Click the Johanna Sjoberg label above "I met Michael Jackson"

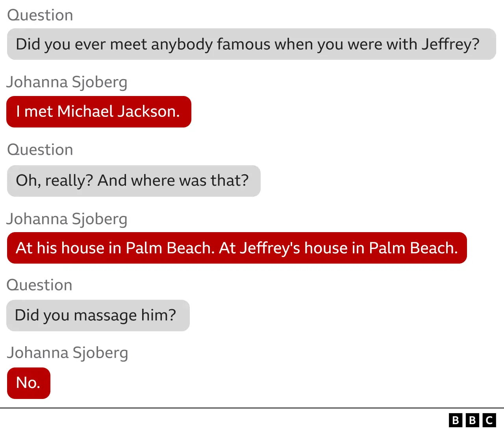67,82
